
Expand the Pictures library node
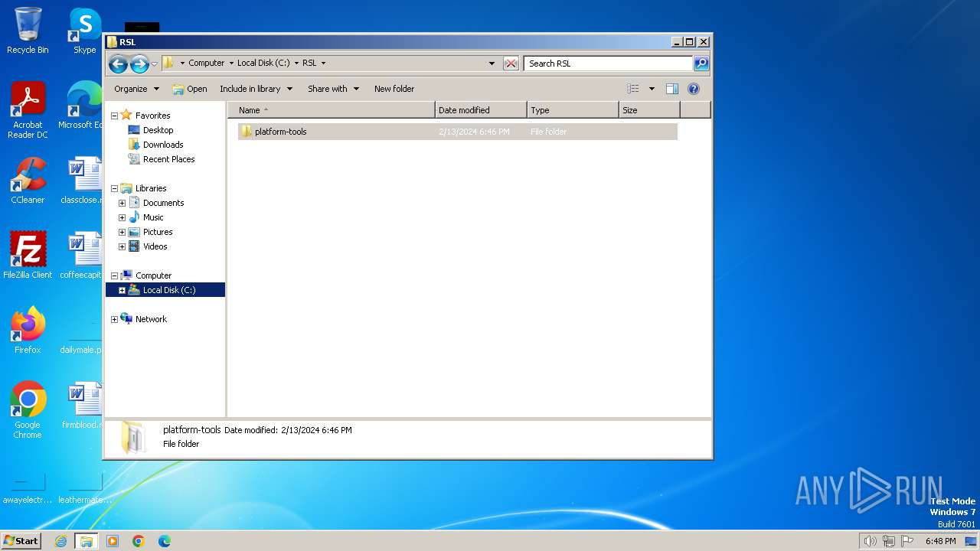point(122,232)
